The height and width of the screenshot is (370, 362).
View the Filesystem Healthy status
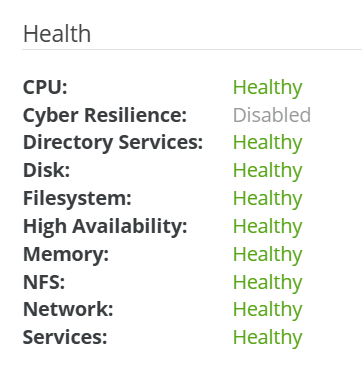point(267,199)
